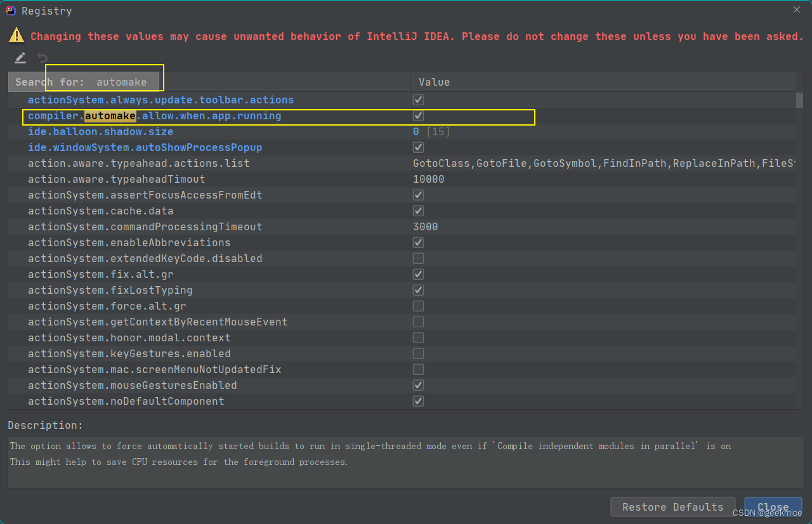Click the revert arrow icon

pos(43,58)
